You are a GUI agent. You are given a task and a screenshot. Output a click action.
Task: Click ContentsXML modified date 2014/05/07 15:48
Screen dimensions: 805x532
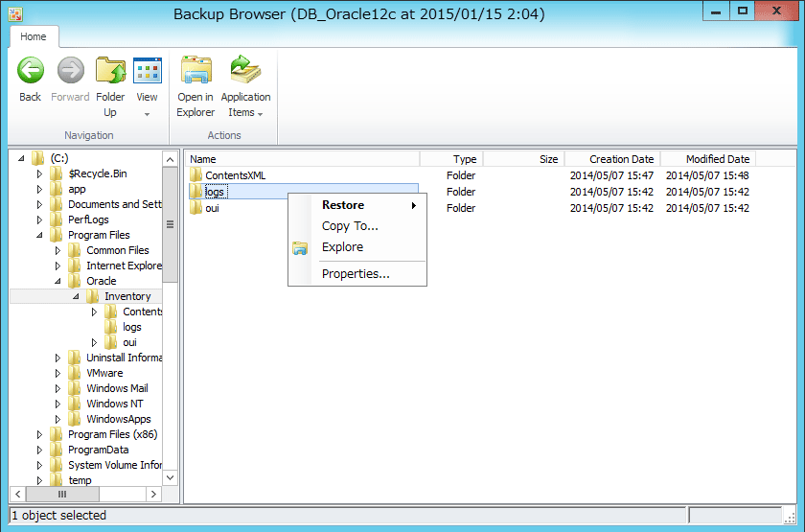point(707,175)
